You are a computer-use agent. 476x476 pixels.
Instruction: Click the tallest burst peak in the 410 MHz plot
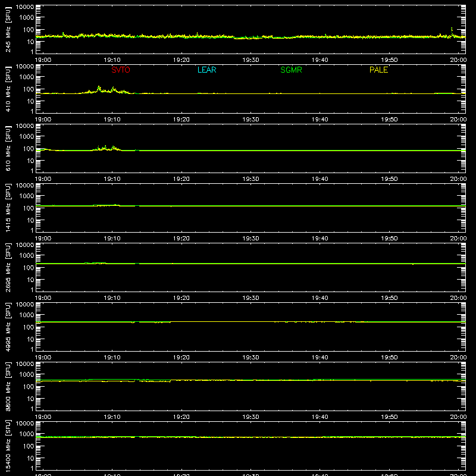[x=99, y=87]
